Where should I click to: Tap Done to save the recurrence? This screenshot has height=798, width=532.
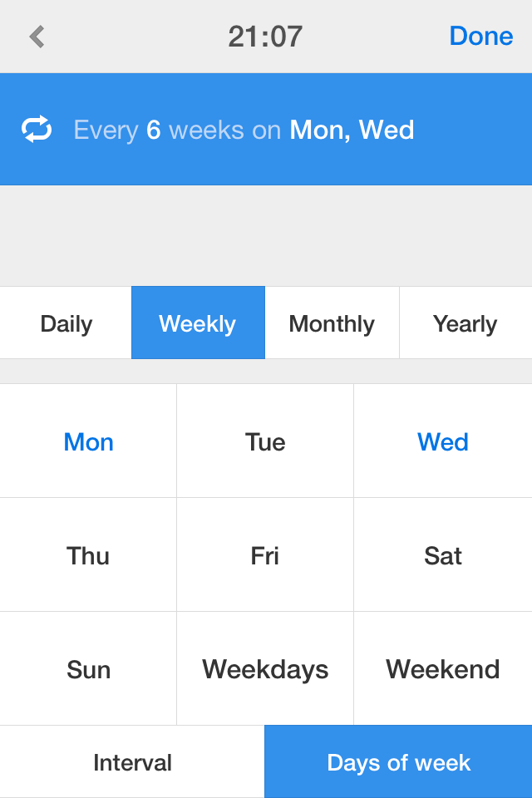[480, 36]
